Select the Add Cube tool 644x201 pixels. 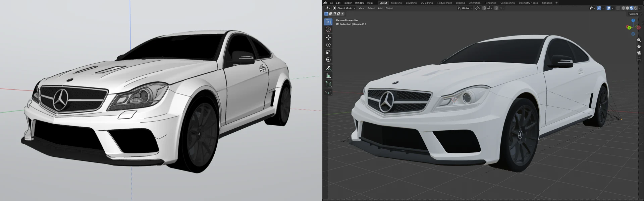[328, 84]
